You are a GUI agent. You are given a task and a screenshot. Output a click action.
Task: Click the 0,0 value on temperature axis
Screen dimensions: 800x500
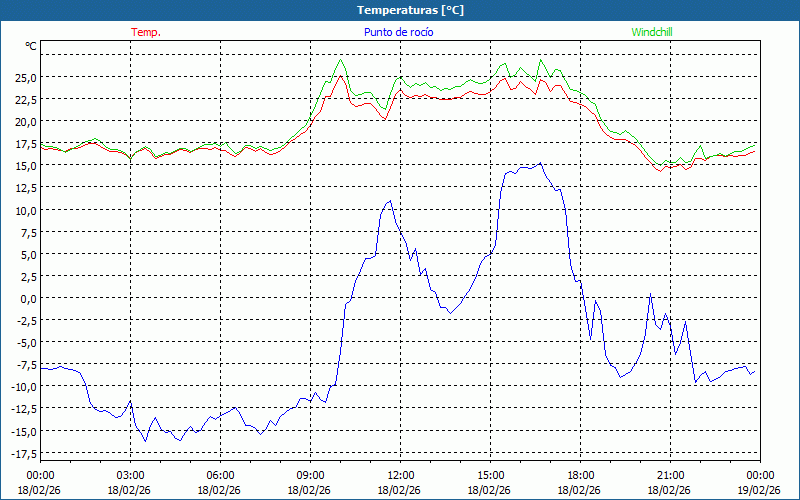[x=28, y=298]
